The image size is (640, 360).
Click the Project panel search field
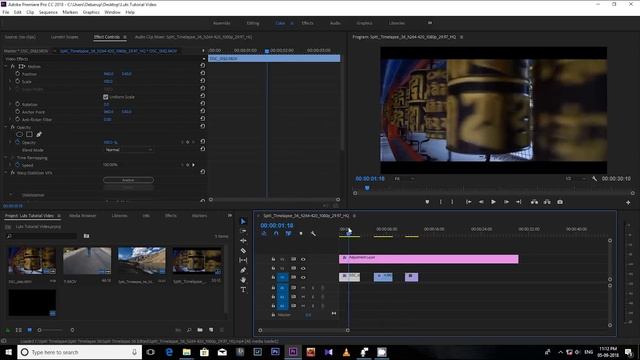[42, 236]
